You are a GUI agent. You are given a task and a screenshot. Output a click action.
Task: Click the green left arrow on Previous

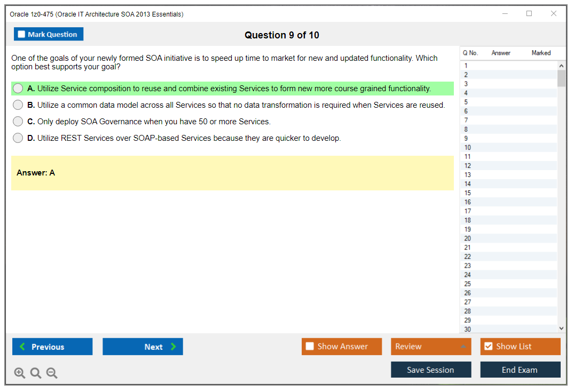pyautogui.click(x=22, y=347)
